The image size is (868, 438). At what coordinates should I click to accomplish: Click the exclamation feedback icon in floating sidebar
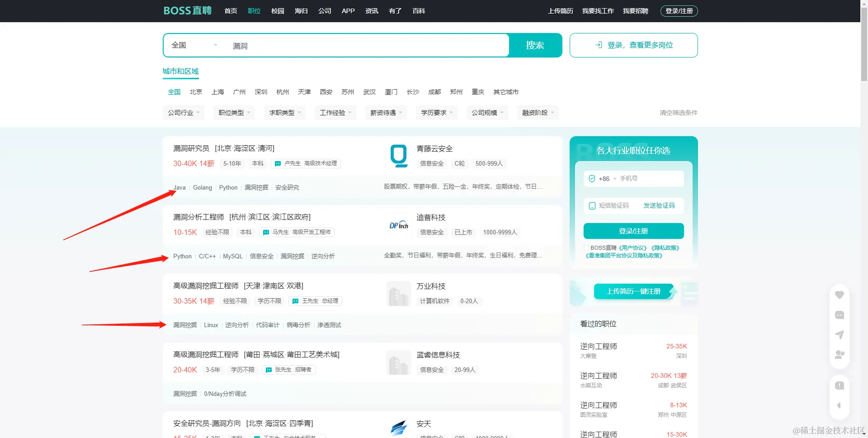[840, 386]
